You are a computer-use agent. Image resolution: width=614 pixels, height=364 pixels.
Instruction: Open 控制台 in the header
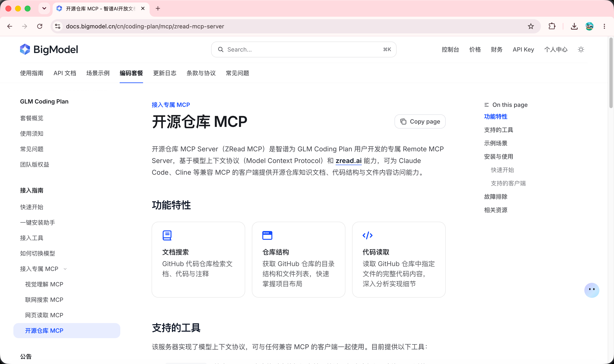coord(450,49)
